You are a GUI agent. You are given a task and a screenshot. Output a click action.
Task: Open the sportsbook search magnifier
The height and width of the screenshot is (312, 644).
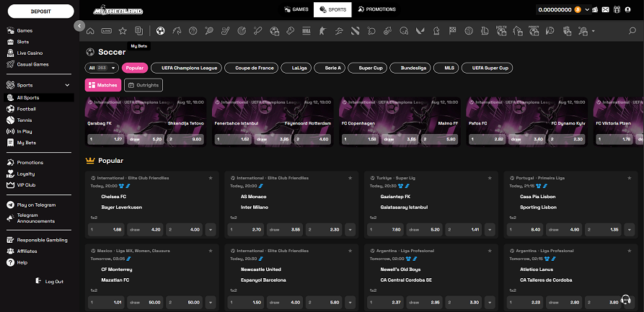tap(632, 31)
